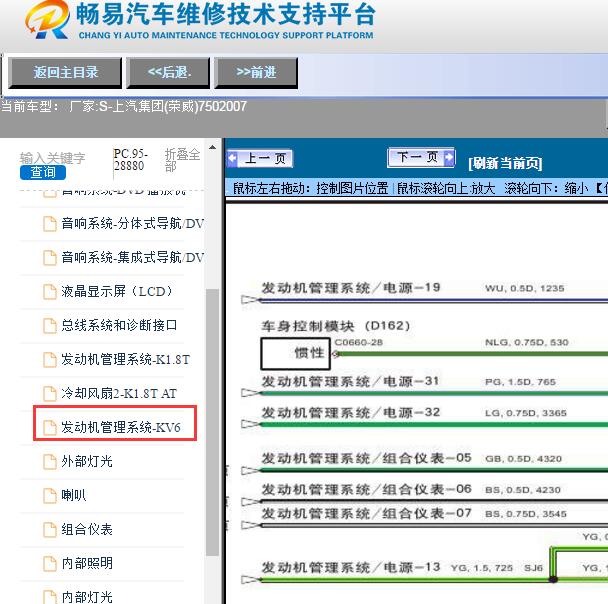Viewport: 608px width, 604px height.
Task: Click wire spec WU, 0.5D, 1235
Action: tap(525, 288)
